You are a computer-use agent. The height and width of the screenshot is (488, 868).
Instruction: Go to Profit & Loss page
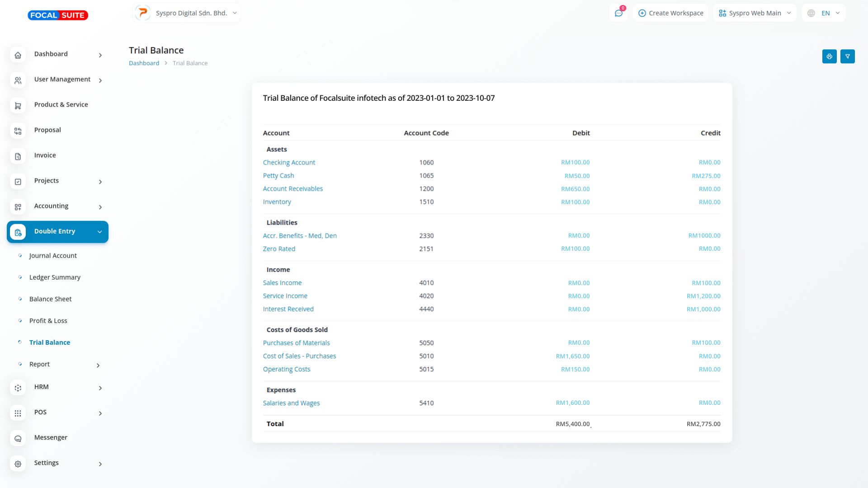point(48,321)
